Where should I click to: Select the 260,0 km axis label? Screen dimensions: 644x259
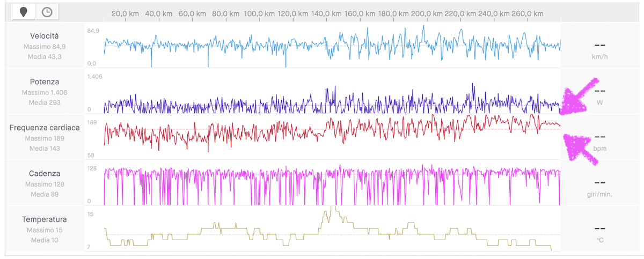(x=527, y=13)
